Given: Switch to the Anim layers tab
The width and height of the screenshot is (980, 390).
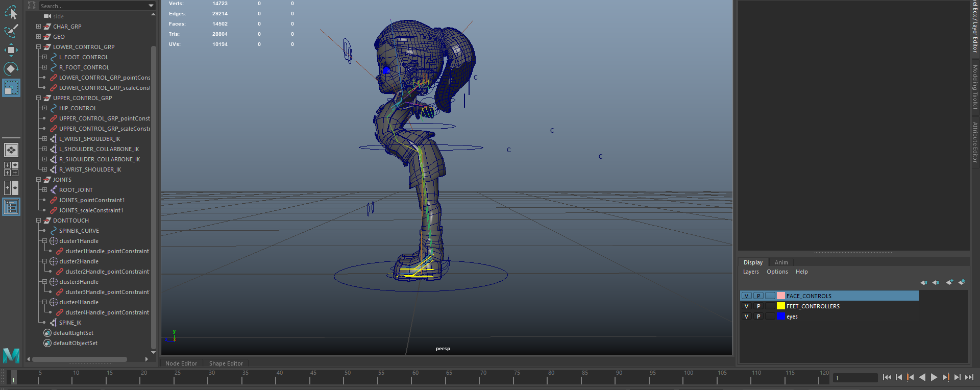Looking at the screenshot, I should [x=781, y=262].
